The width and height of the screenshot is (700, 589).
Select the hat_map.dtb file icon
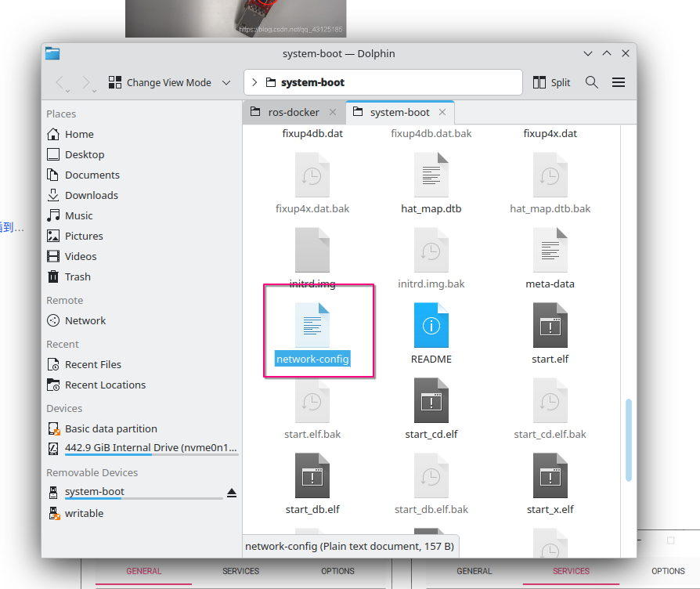click(x=431, y=175)
